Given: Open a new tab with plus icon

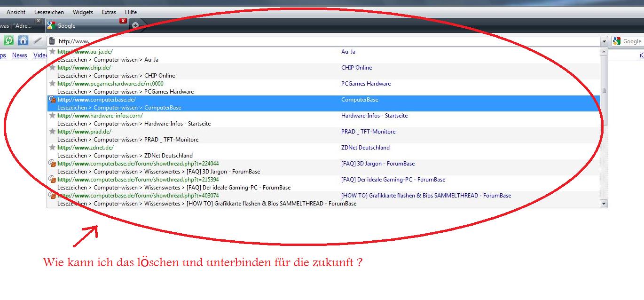Looking at the screenshot, I should point(135,25).
